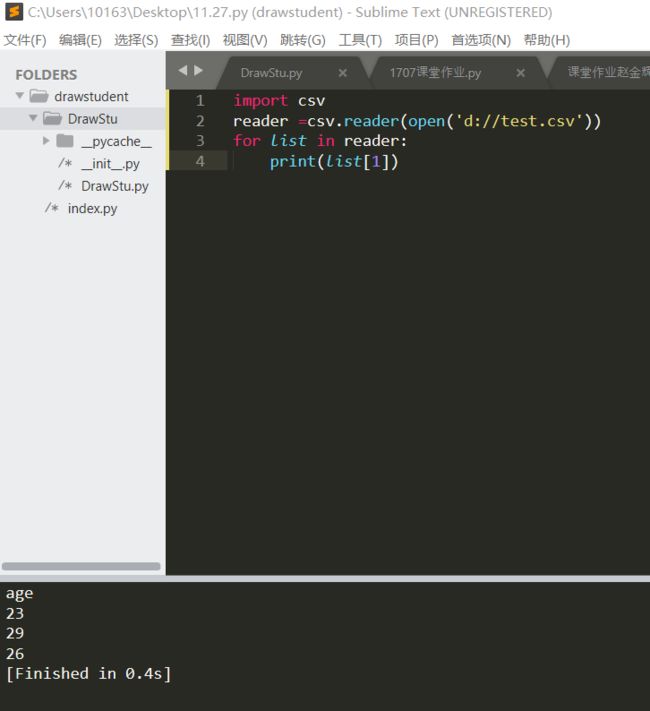Click the sidebar horizontal scrollbar

point(81,566)
